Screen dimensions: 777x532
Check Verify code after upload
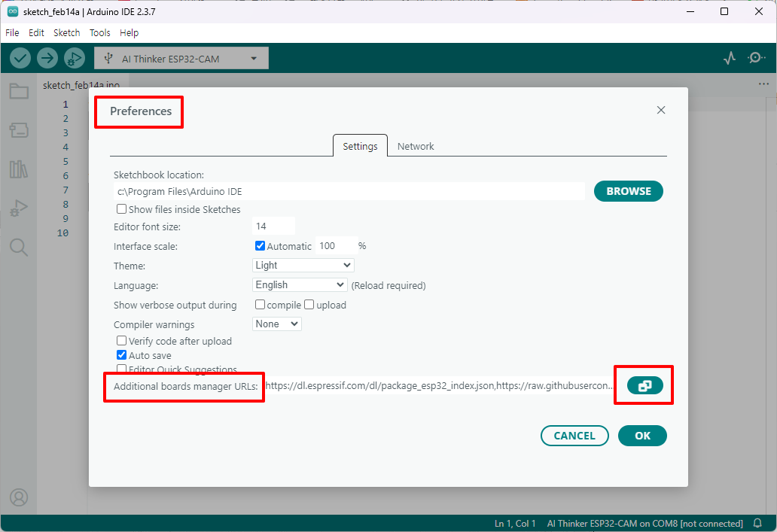[121, 341]
